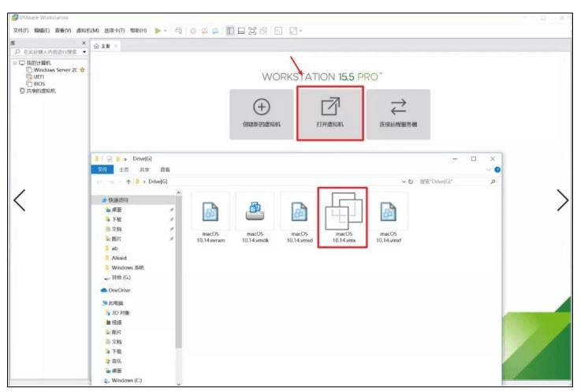Screen dimensions: 588x392
Task: Open the 打开虚拟机 tile
Action: coord(330,114)
